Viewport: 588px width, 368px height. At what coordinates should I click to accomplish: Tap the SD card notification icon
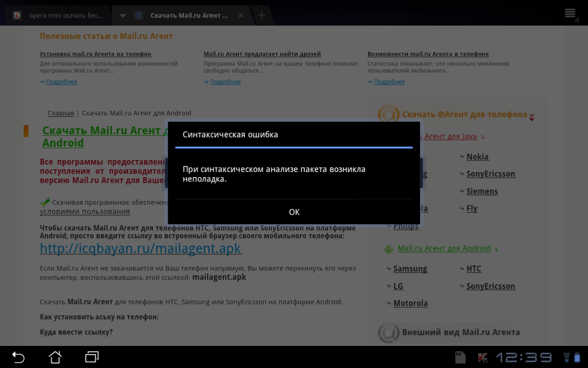(x=460, y=357)
